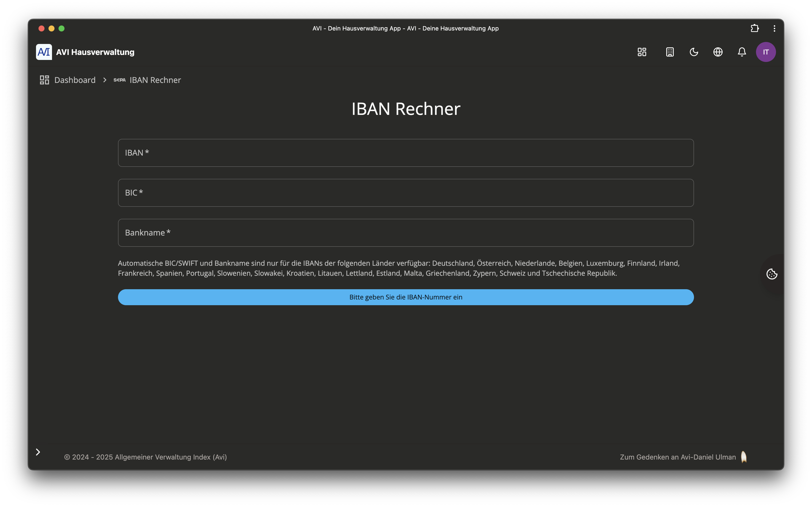The image size is (812, 507).
Task: Navigate to Dashboard breadcrumb
Action: [x=75, y=80]
